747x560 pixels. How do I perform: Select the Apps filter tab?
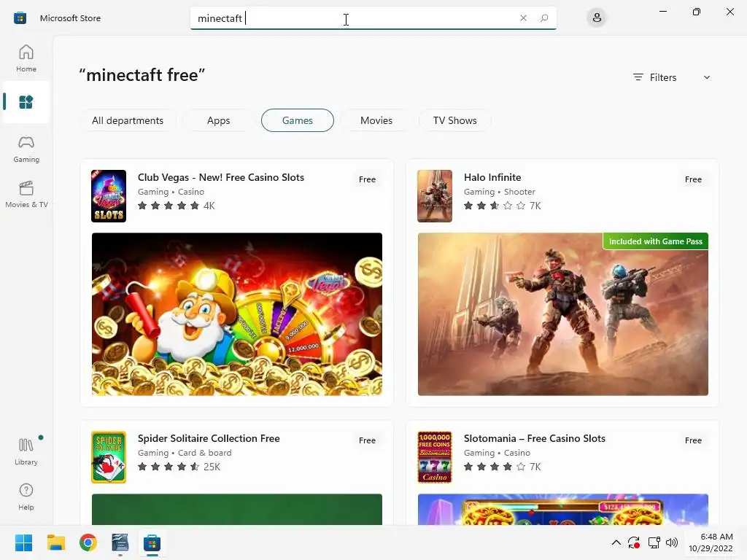click(x=219, y=120)
